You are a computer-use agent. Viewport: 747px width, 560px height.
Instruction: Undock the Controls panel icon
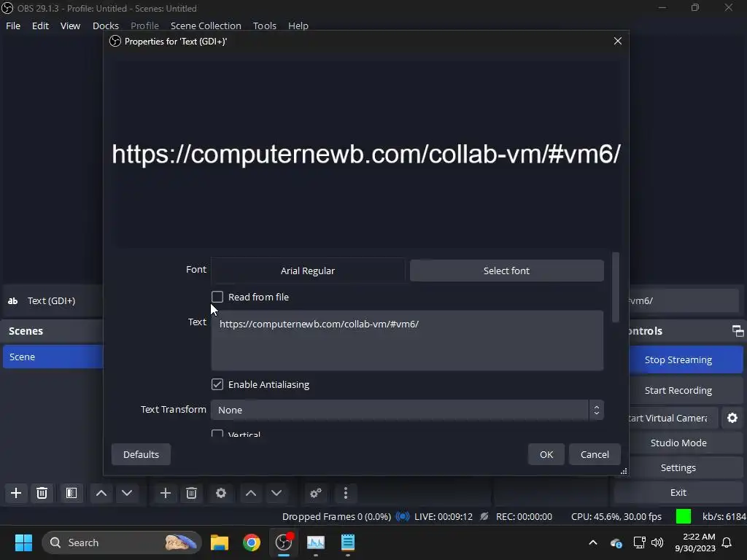pos(738,331)
